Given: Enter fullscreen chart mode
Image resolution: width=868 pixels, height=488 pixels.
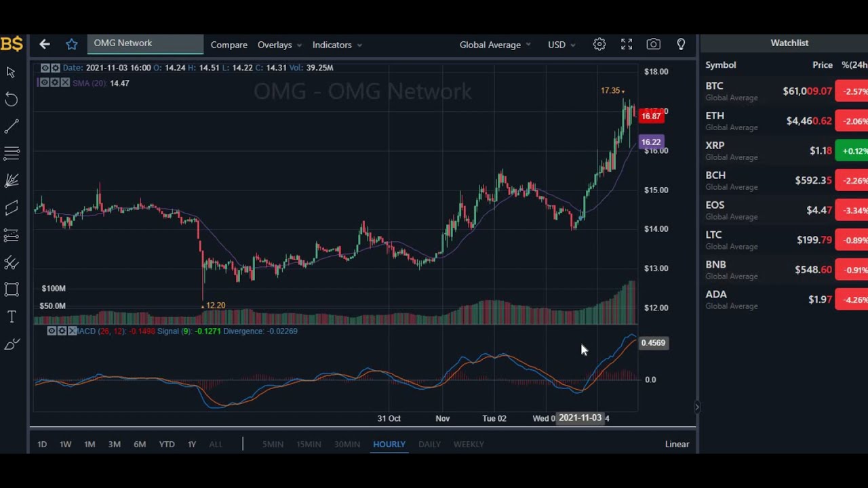Looking at the screenshot, I should [x=627, y=44].
